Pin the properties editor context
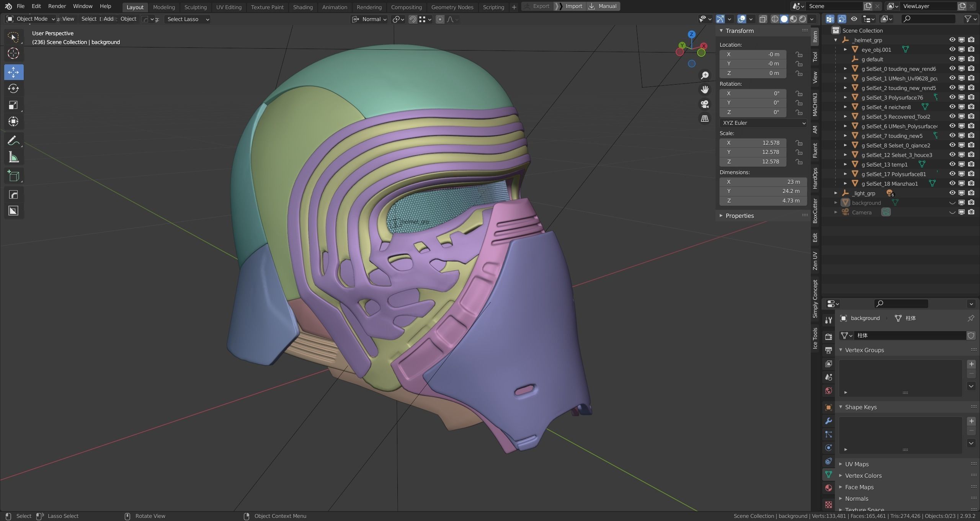This screenshot has height=521, width=980. click(971, 318)
